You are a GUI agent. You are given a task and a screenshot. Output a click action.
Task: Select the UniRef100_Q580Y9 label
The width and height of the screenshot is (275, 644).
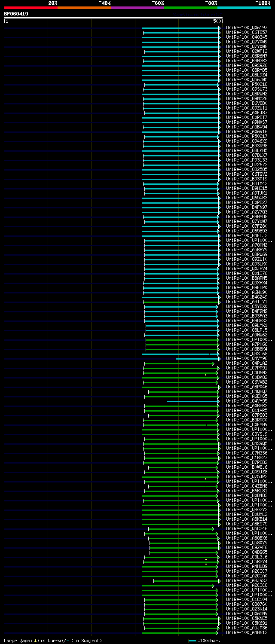tap(247, 543)
